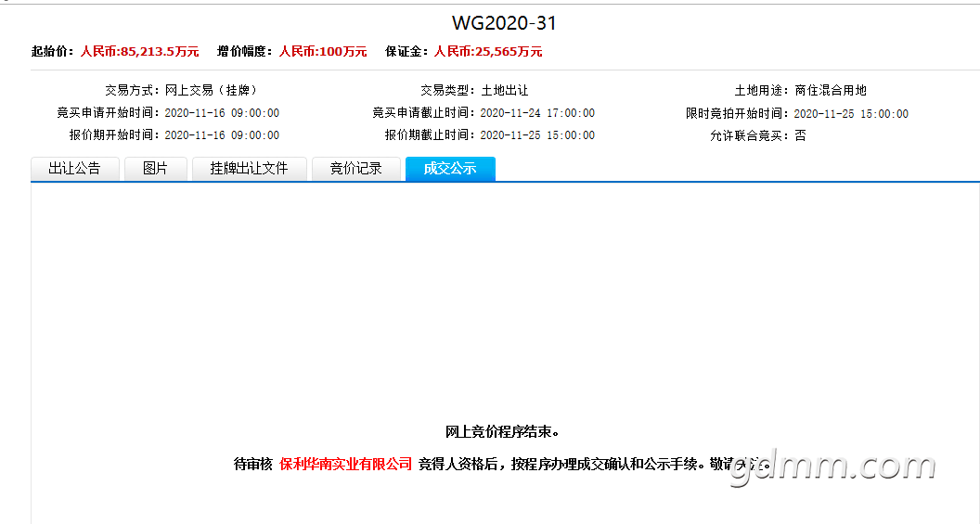Image resolution: width=980 pixels, height=524 pixels.
Task: Click the 限时竞拍开始时间 value 2020-11-25 15:00:00
Action: click(x=851, y=114)
